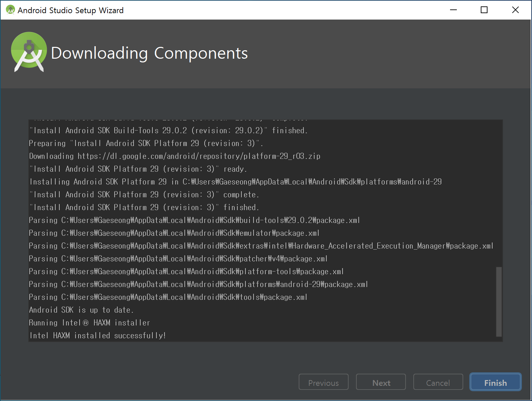The height and width of the screenshot is (401, 532).
Task: Click 'Installing Android SDK Platform 29 in' line
Action: 236,182
